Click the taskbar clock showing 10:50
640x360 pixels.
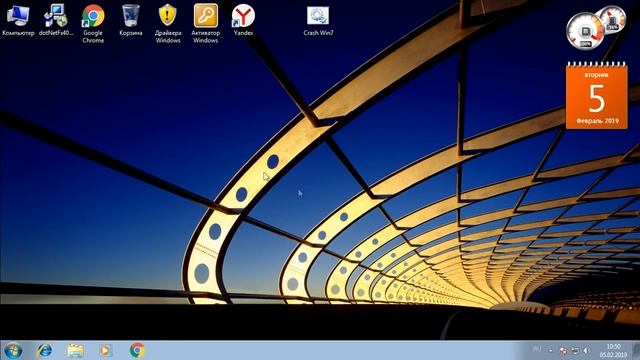[613, 351]
